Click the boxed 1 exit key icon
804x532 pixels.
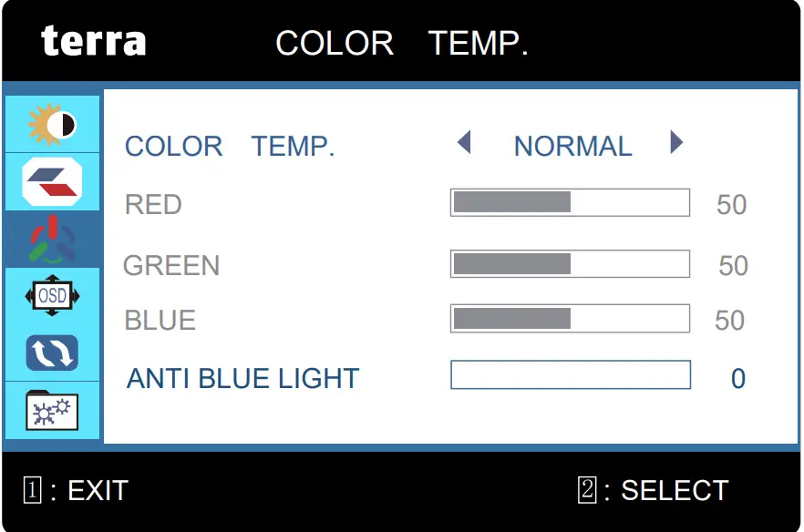(32, 490)
